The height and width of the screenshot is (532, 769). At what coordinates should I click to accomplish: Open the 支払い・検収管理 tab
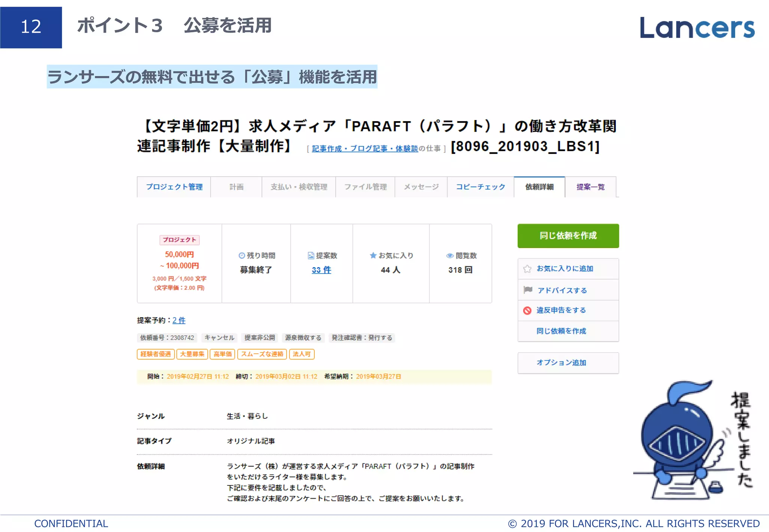299,187
